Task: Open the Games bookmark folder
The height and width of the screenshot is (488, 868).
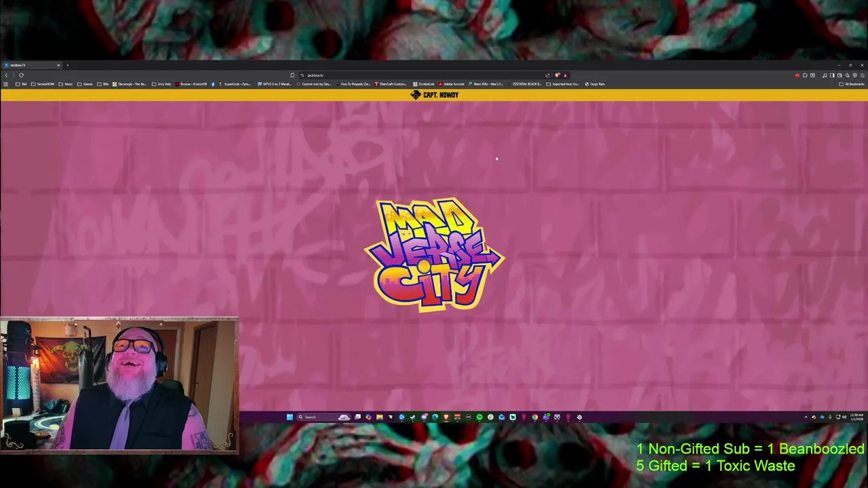Action: click(x=85, y=84)
